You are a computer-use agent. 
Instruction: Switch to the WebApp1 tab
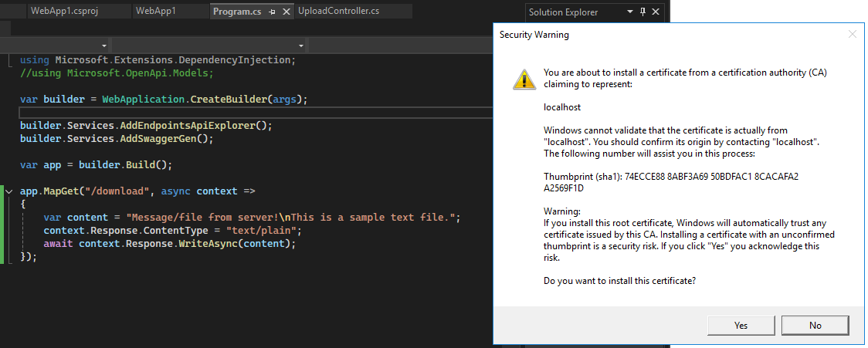(x=155, y=11)
